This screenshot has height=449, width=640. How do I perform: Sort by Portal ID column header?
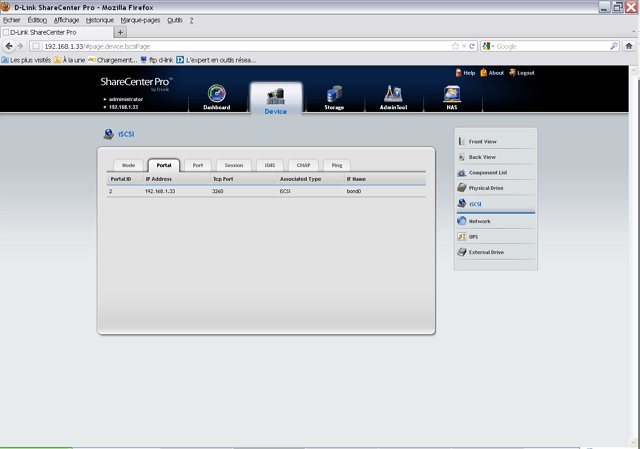121,179
